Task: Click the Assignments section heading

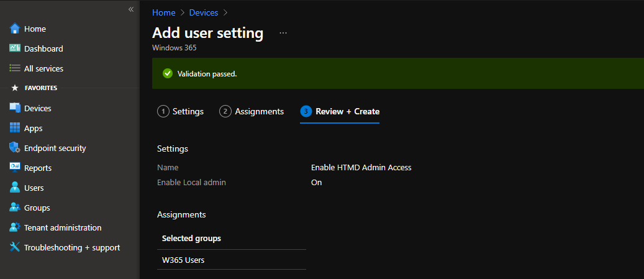Action: (181, 214)
